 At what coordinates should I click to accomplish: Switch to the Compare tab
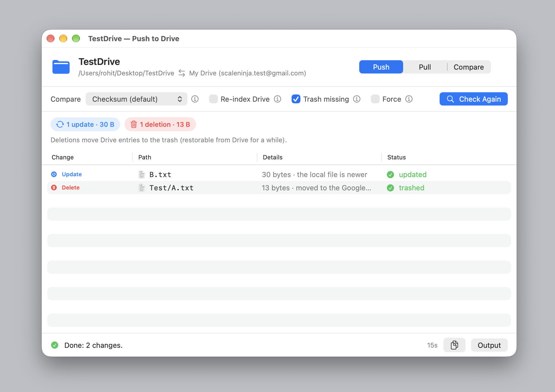coord(469,67)
